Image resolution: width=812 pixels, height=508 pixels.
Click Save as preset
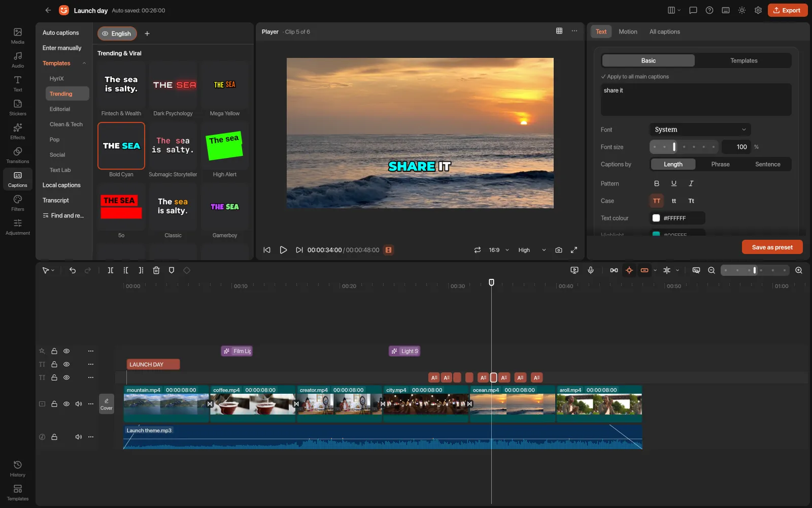[x=772, y=247]
